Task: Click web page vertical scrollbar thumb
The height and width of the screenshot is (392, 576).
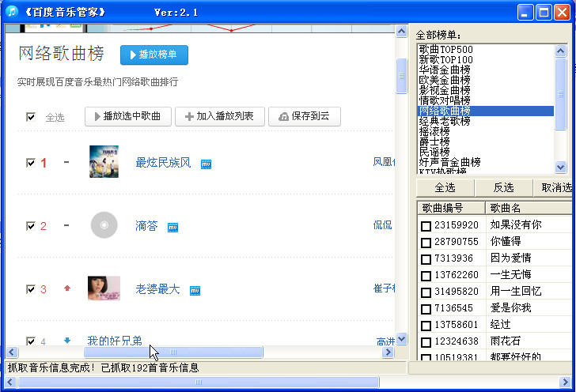Action: (x=401, y=76)
